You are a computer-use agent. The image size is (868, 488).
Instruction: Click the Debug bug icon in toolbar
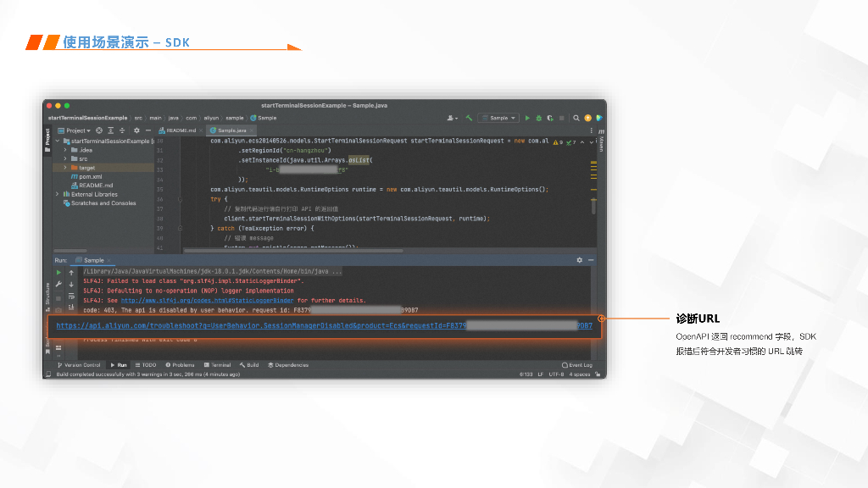(538, 118)
